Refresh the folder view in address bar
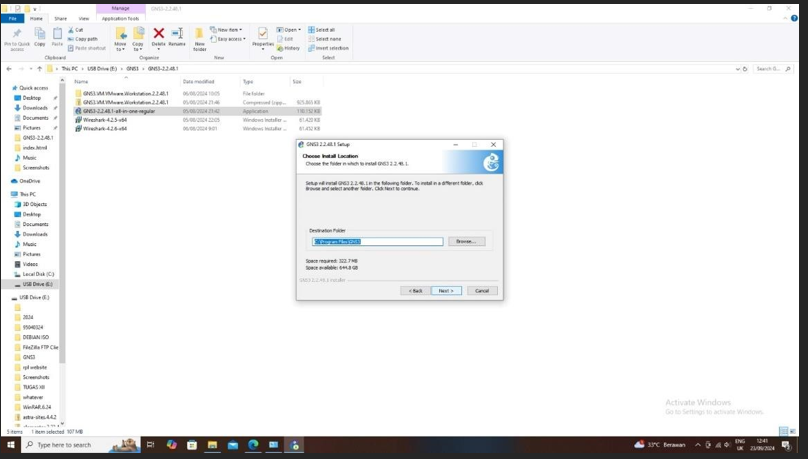808x459 pixels. (745, 69)
